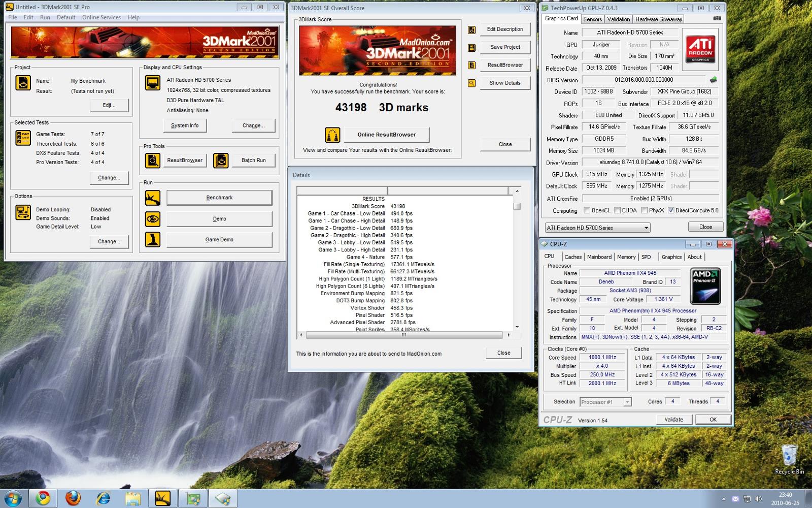The width and height of the screenshot is (812, 508).
Task: Click the BIOS save chip icon in GPU-Z
Action: [713, 80]
